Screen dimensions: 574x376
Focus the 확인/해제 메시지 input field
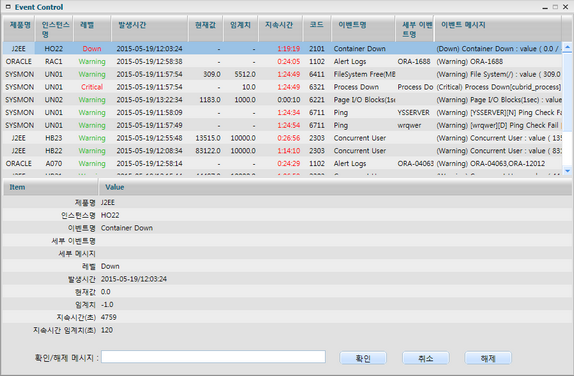coord(213,357)
